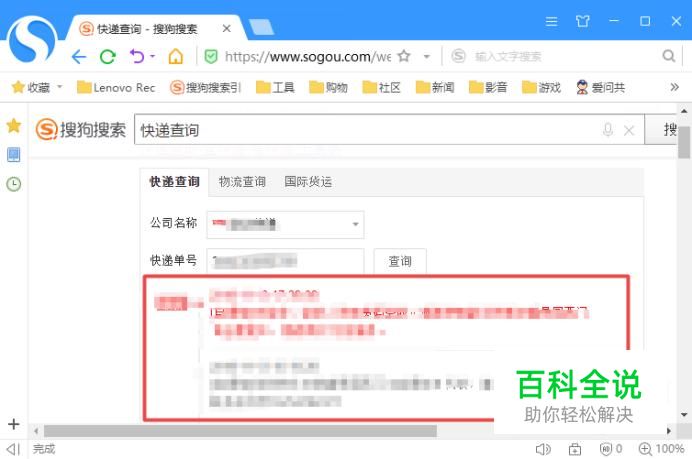Open 搜狗搜索引 bookmark

pos(205,87)
